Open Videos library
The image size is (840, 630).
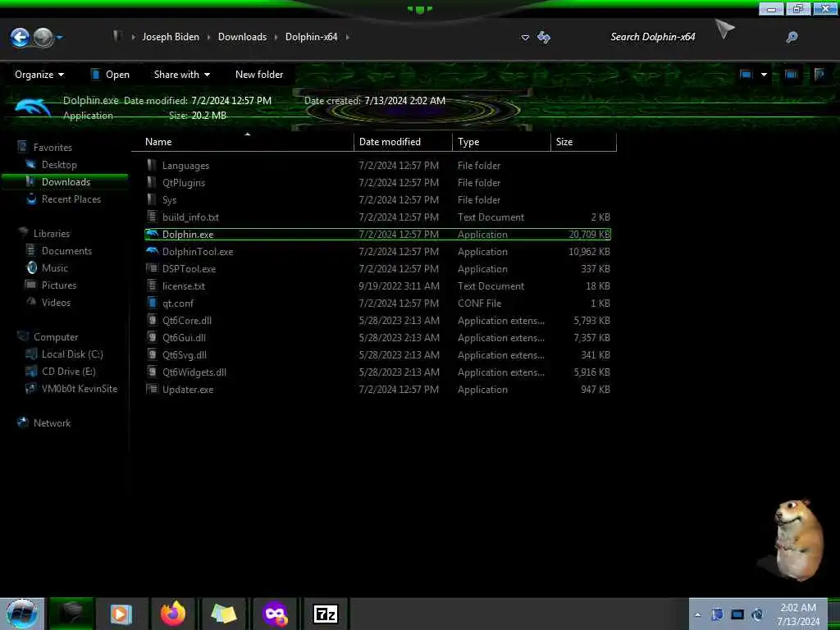point(56,302)
